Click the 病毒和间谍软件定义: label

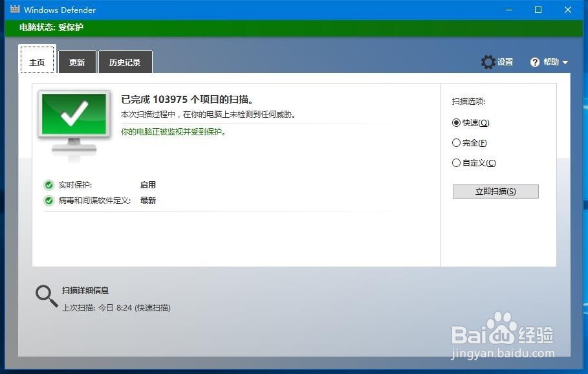[x=95, y=201]
